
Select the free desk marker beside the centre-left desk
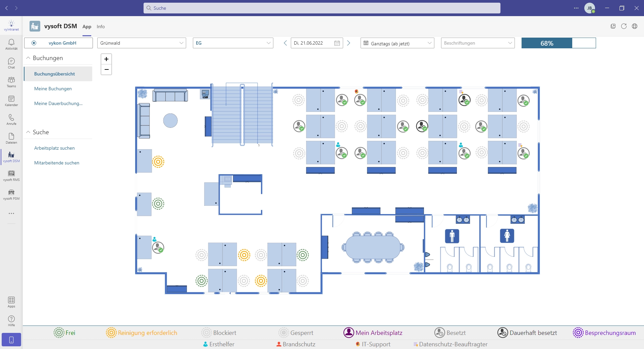pos(158,204)
